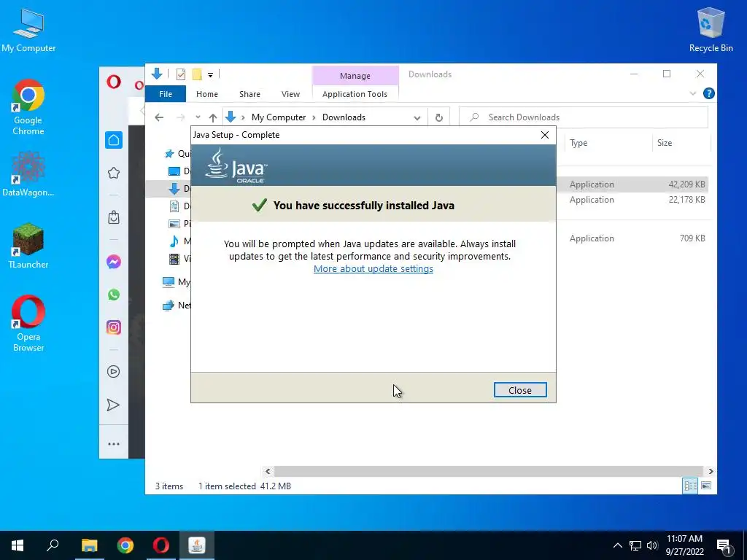Open File Explorer from taskbar
Viewport: 747px width, 560px height.
[89, 545]
